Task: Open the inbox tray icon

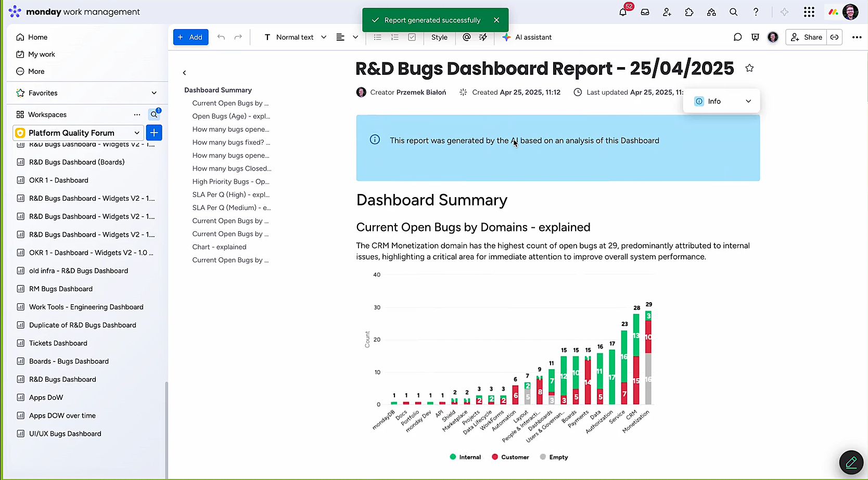Action: click(x=645, y=12)
